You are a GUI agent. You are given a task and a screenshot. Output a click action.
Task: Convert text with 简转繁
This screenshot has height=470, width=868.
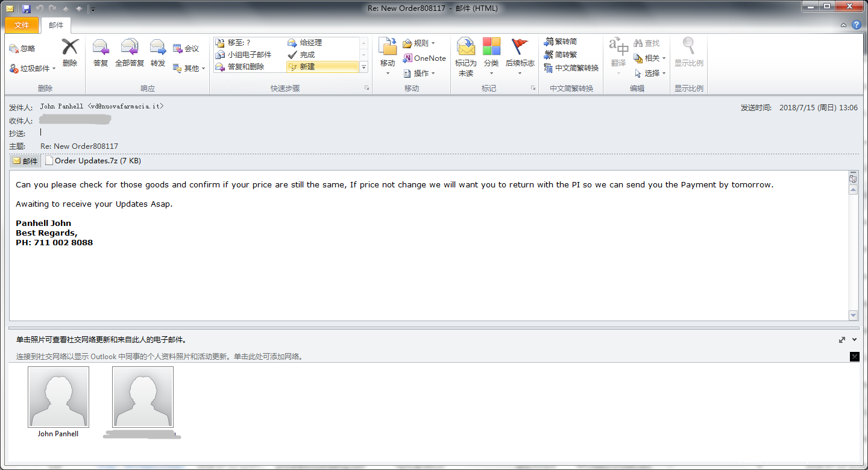pos(561,54)
